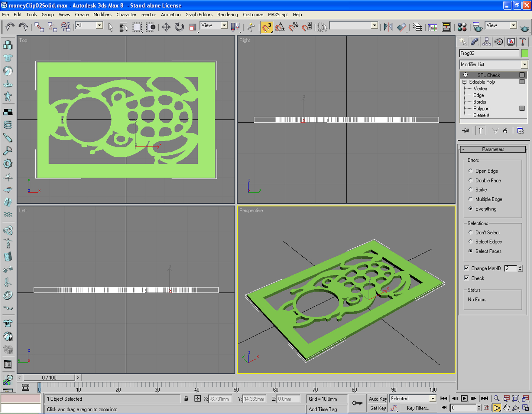The image size is (532, 414).
Task: Switch to the Modify command panel tab
Action: tap(475, 41)
